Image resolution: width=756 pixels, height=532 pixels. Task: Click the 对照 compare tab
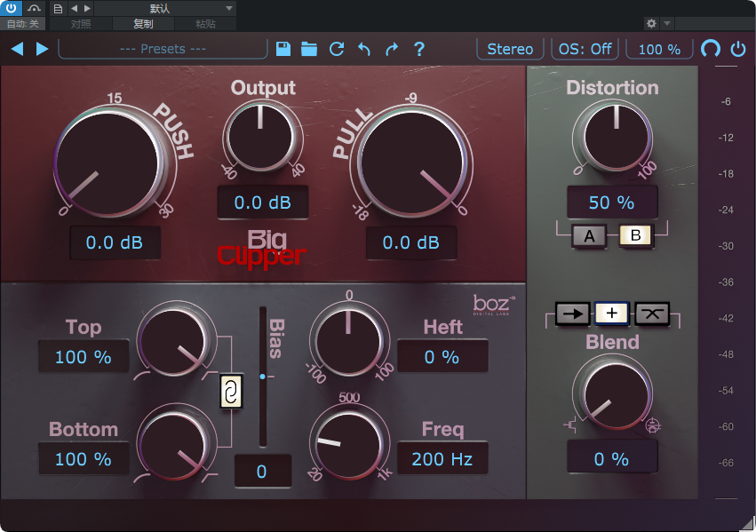point(81,24)
